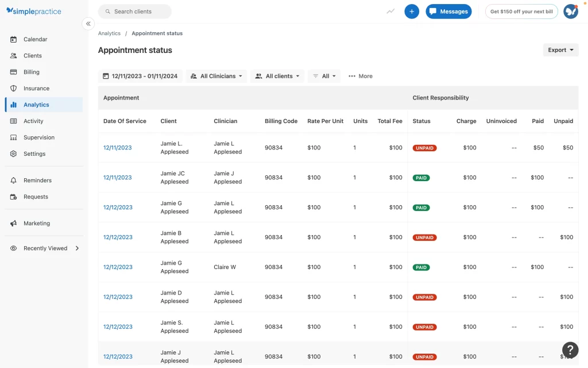Expand the All Clinicians filter
Image resolution: width=588 pixels, height=368 pixels.
[x=216, y=76]
